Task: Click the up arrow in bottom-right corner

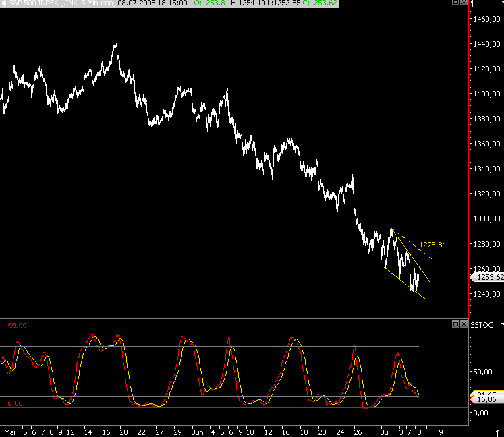Action: 497,432
